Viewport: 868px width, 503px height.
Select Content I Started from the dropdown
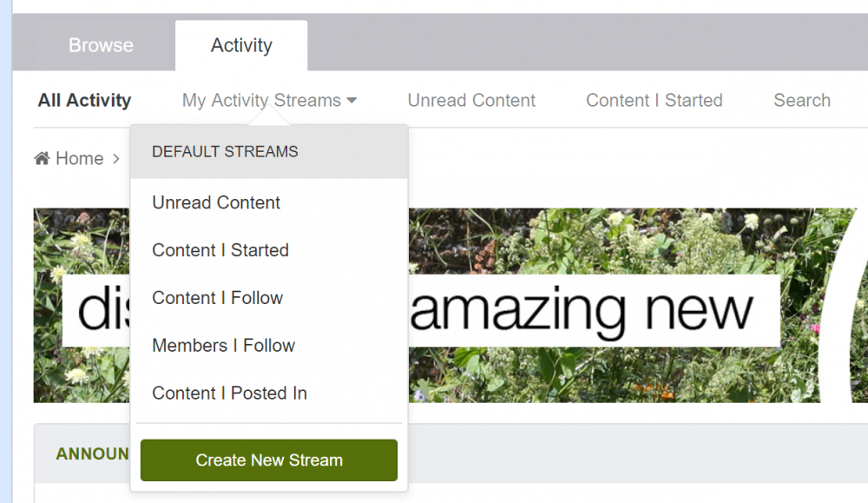pos(220,250)
